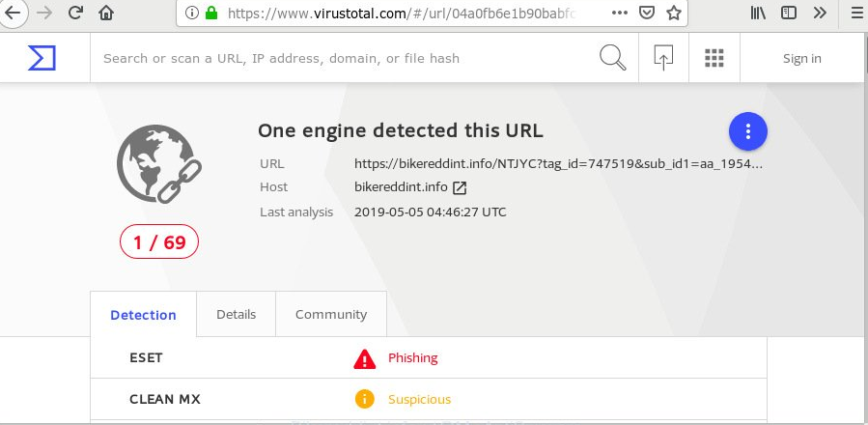Bookmark this page with the star

[x=674, y=14]
